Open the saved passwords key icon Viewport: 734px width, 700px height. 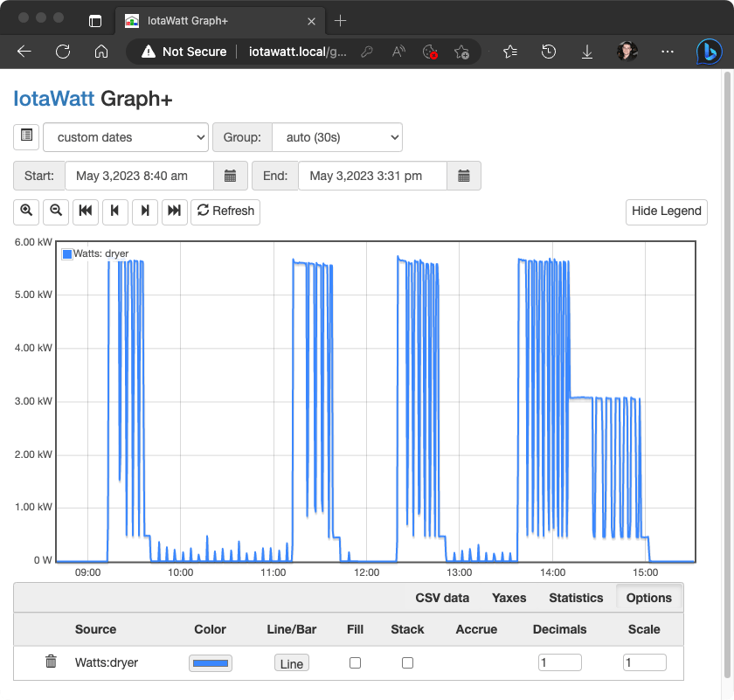[x=367, y=52]
